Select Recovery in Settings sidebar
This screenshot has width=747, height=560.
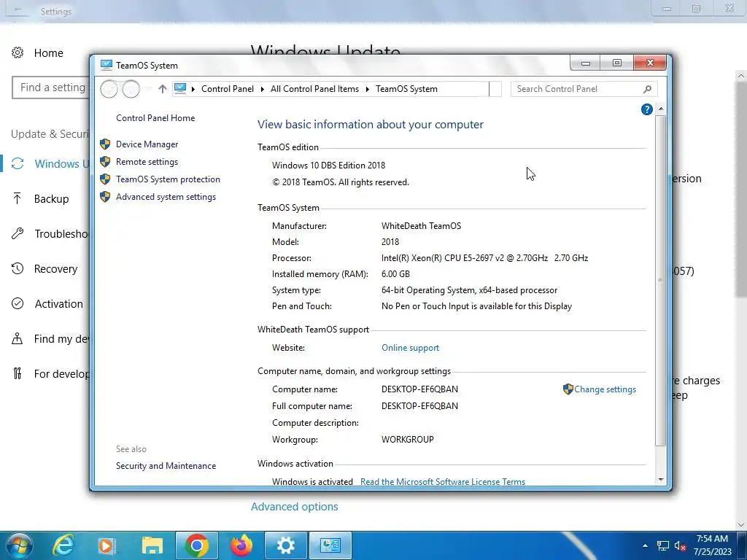click(55, 269)
